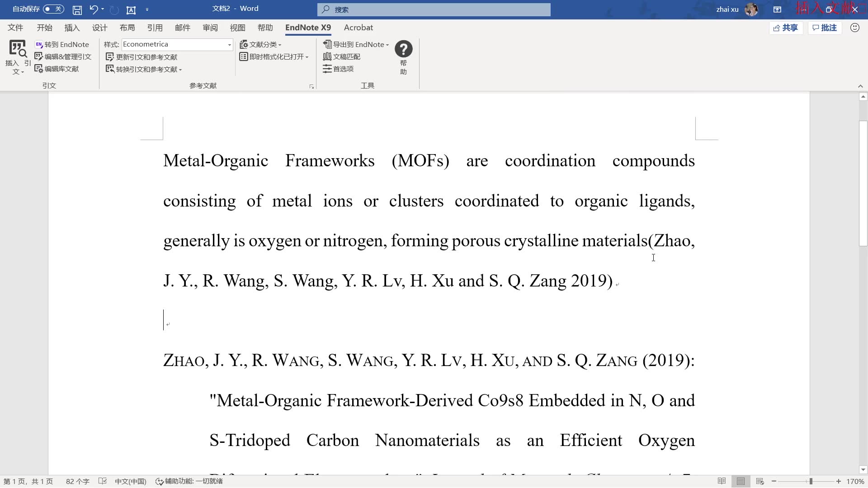Screen dimensions: 868x488
Task: Expand Convert Citations and Bibliography menu
Action: (180, 70)
